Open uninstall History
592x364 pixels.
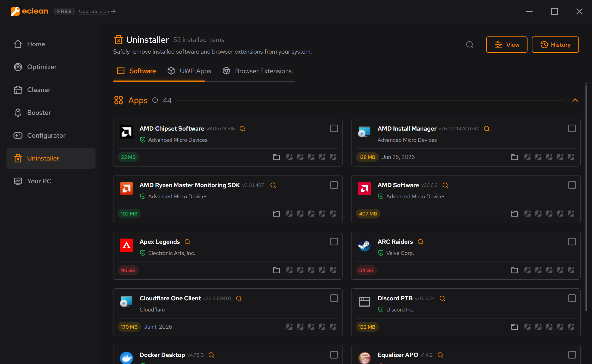(555, 45)
